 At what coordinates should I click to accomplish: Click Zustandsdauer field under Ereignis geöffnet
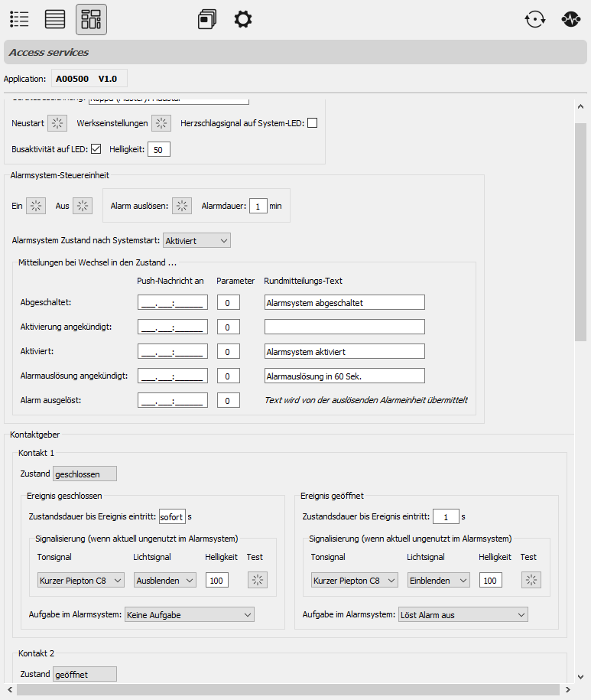446,516
